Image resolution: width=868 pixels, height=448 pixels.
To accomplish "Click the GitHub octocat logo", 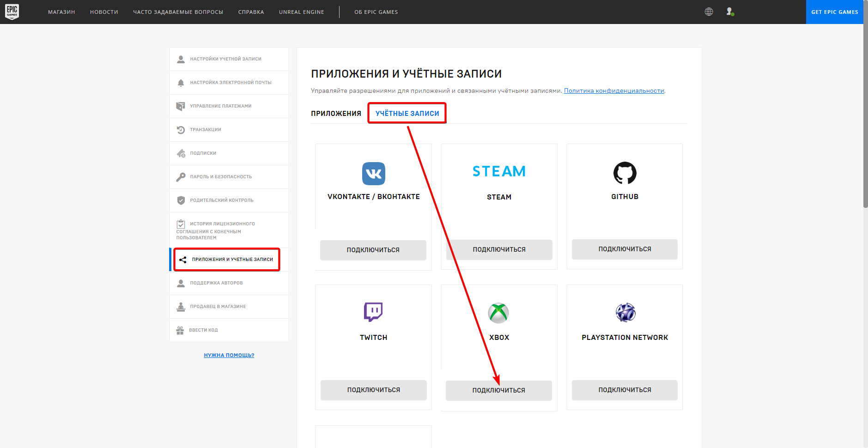I will 625,173.
